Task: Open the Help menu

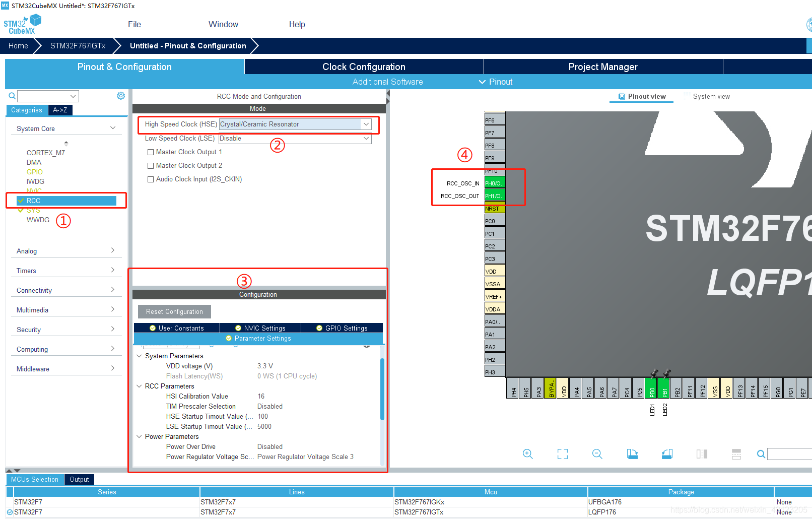Action: pyautogui.click(x=297, y=24)
